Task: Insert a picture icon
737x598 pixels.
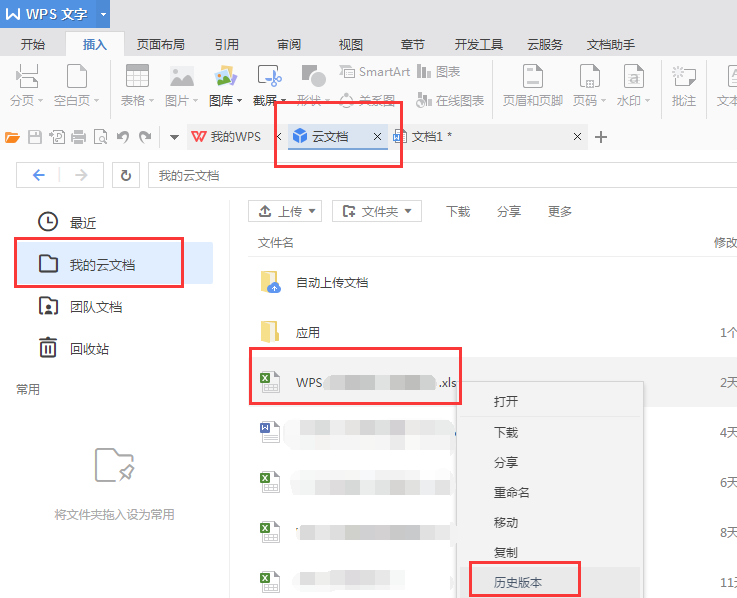Action: coord(182,76)
